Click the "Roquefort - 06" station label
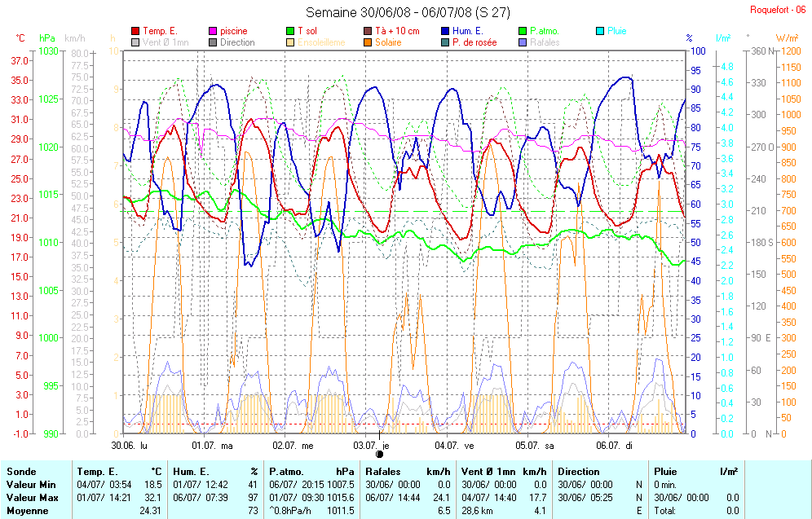The image size is (812, 519). [x=778, y=10]
